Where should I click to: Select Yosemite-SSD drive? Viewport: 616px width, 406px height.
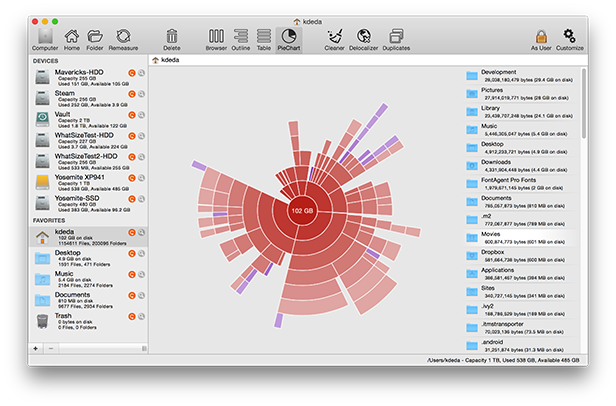[x=88, y=203]
